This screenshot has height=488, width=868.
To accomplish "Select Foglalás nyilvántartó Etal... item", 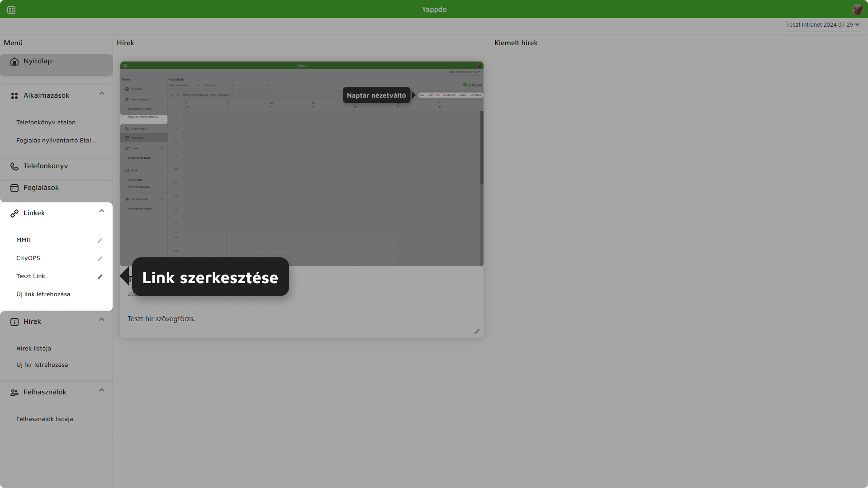I will [x=56, y=141].
